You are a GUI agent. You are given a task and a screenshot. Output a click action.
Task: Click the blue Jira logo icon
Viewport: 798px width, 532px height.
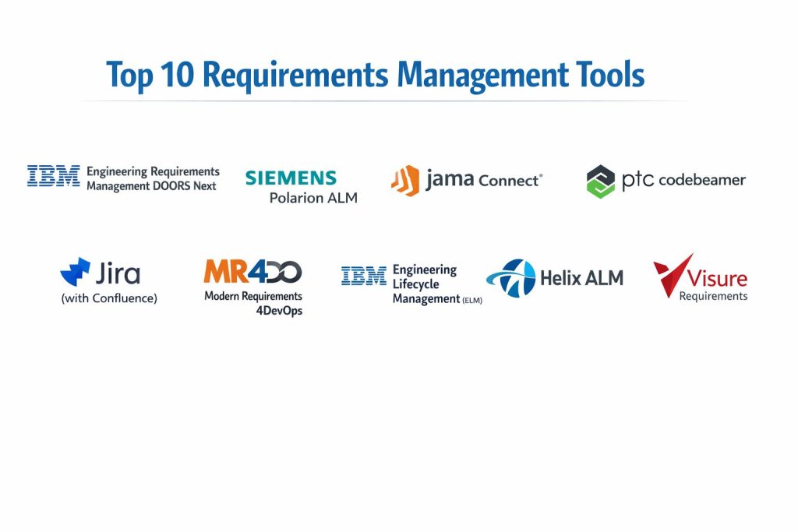point(76,272)
